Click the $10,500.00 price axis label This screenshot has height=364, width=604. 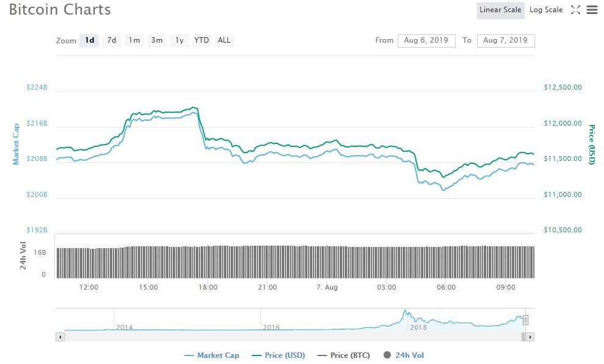(x=563, y=230)
